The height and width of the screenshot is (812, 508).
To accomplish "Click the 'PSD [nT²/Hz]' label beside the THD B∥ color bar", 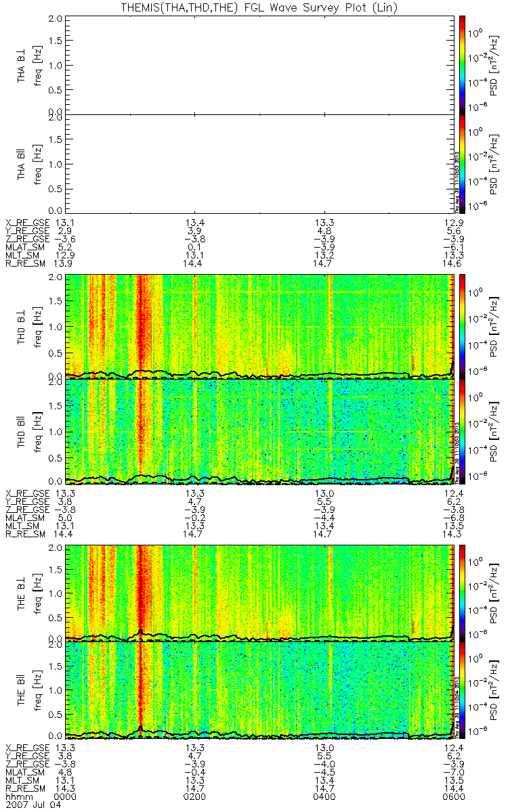I will (x=493, y=432).
